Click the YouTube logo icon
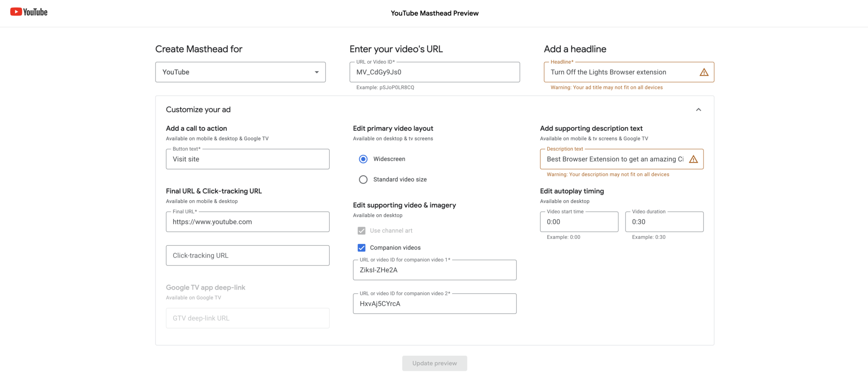868x377 pixels. pos(17,12)
